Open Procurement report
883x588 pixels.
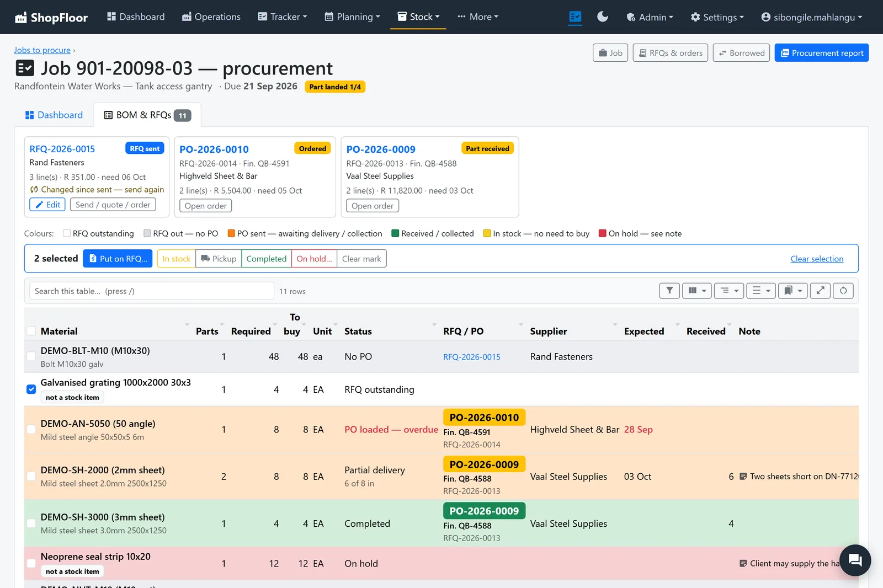(822, 53)
